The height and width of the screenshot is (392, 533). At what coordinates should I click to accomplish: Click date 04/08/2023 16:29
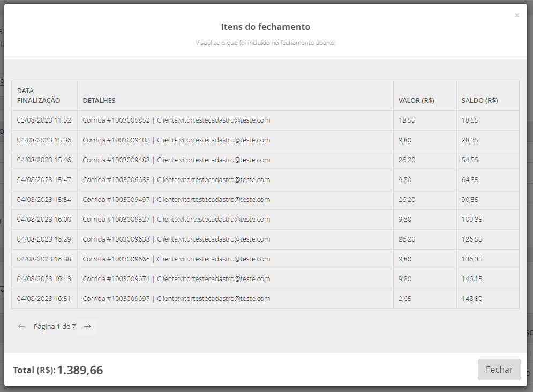(44, 239)
